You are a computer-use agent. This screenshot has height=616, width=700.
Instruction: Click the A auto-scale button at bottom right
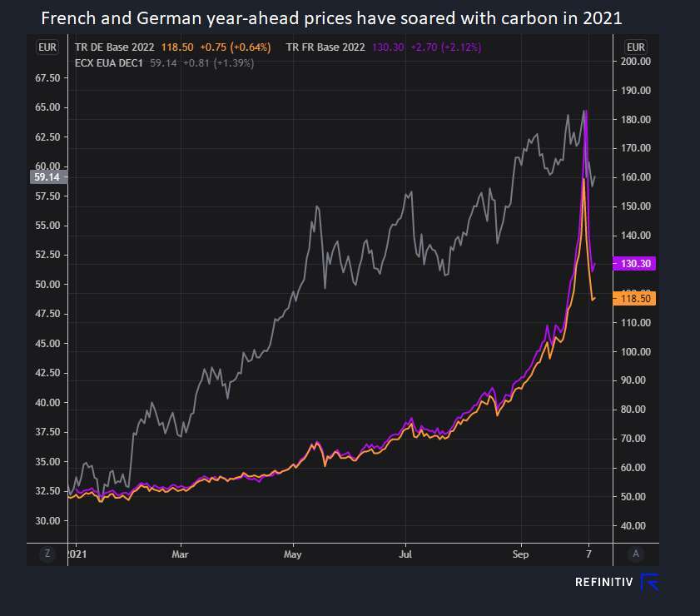click(636, 553)
